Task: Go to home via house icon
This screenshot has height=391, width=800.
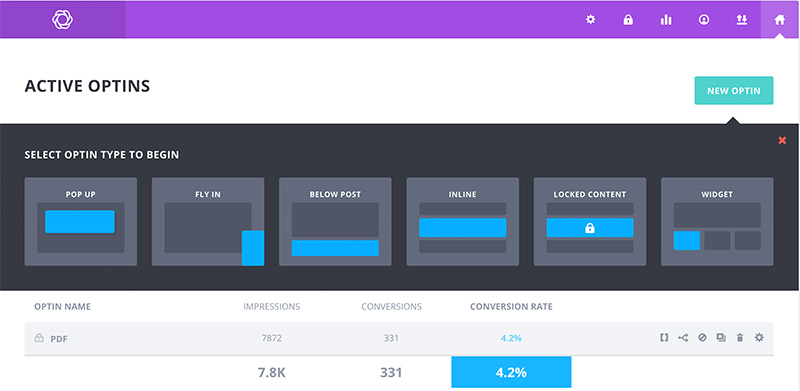Action: click(780, 20)
